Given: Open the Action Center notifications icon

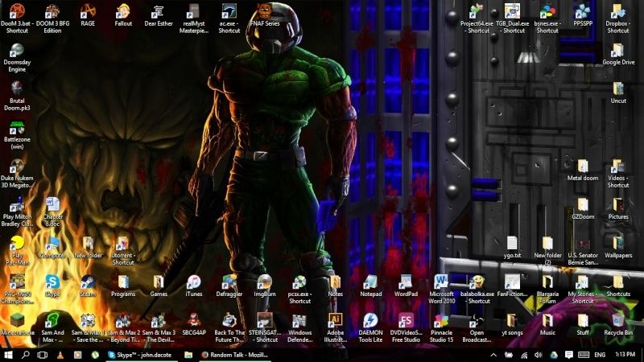Looking at the screenshot, I should (569, 355).
